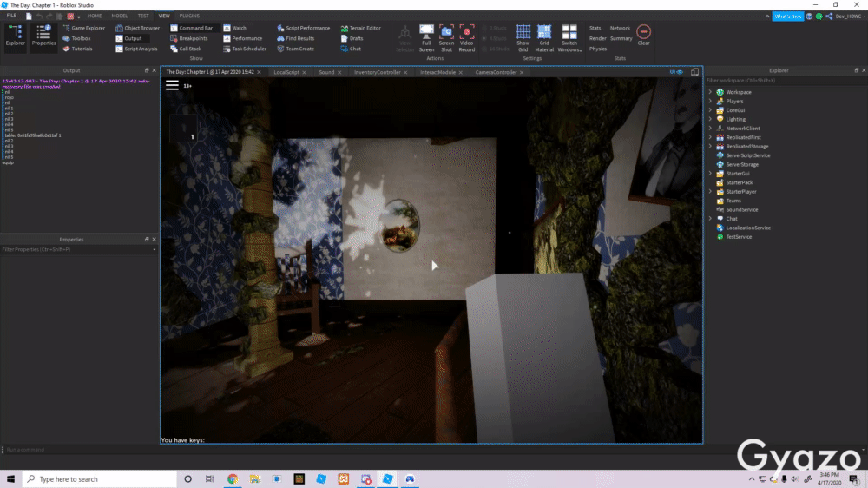Open Script Performance
This screenshot has width=868, height=488.
[x=303, y=28]
